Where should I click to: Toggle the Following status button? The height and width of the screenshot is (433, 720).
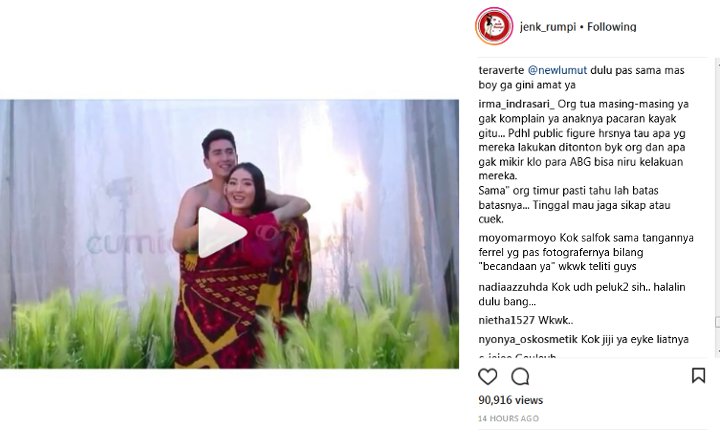tap(612, 27)
